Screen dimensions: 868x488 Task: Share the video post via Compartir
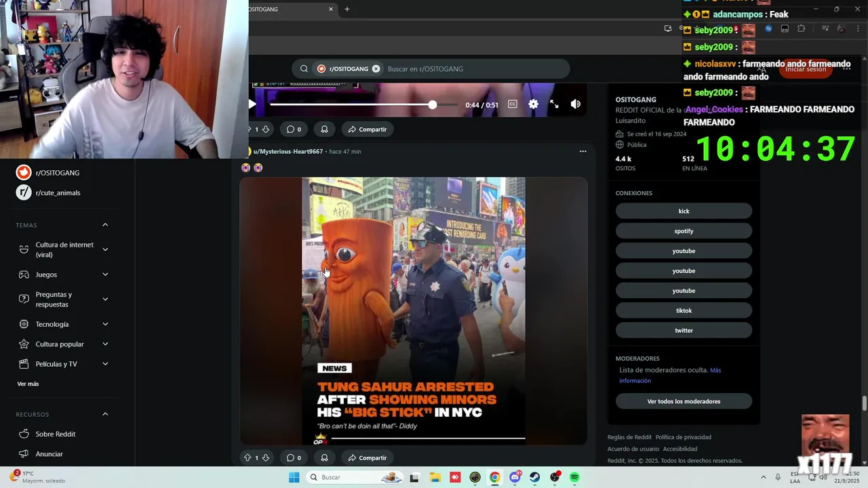(x=367, y=129)
